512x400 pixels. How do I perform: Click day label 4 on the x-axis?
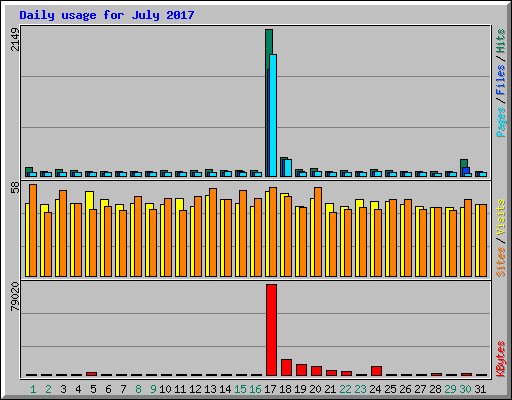coord(78,389)
